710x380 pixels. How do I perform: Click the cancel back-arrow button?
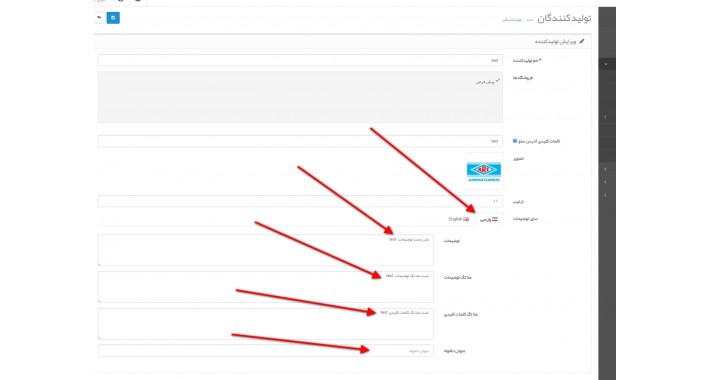(x=99, y=18)
